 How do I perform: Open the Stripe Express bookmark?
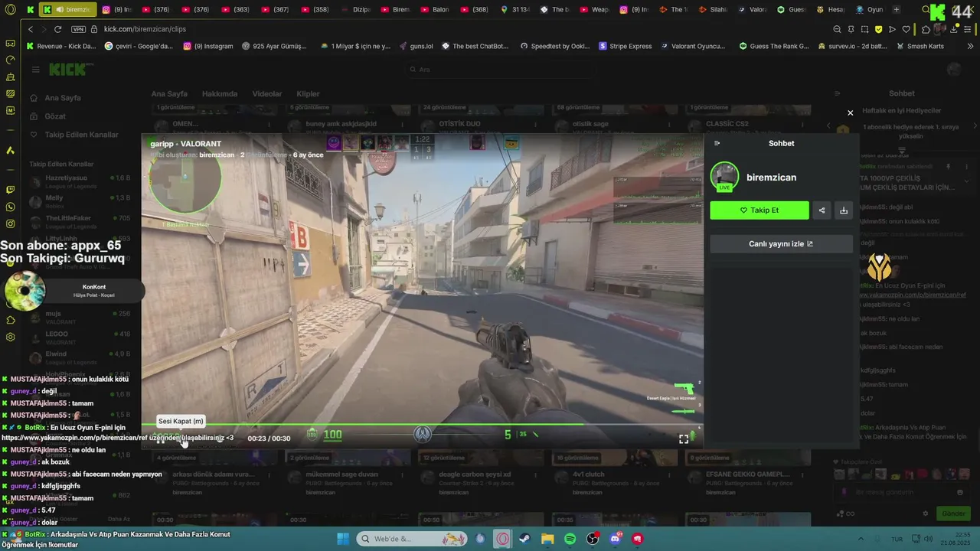pos(625,46)
